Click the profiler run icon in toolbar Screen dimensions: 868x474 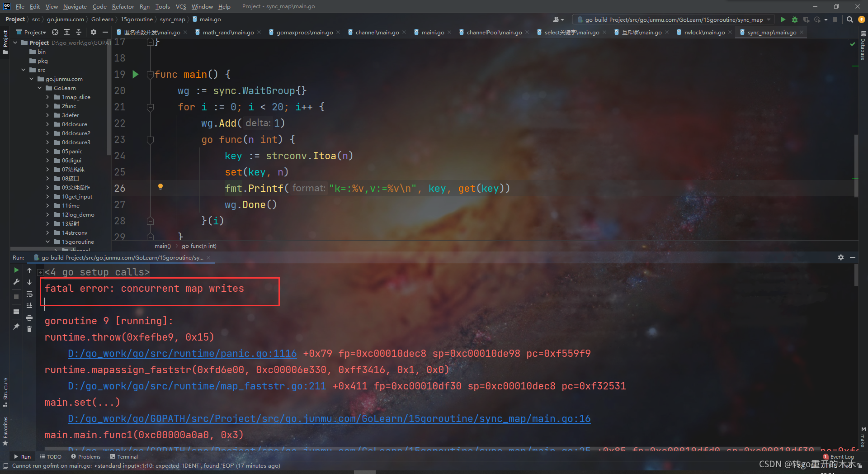tap(817, 19)
